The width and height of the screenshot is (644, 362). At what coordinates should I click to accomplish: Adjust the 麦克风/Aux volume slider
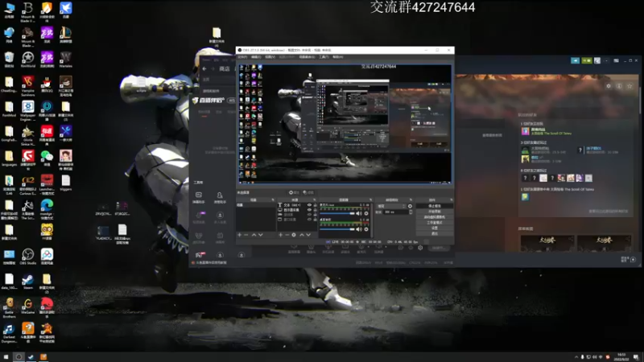coord(337,213)
